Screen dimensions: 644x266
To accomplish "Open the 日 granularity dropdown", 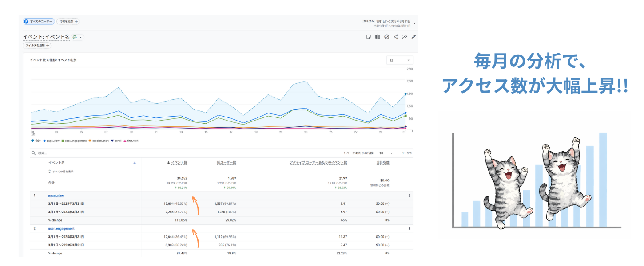I will pyautogui.click(x=400, y=60).
